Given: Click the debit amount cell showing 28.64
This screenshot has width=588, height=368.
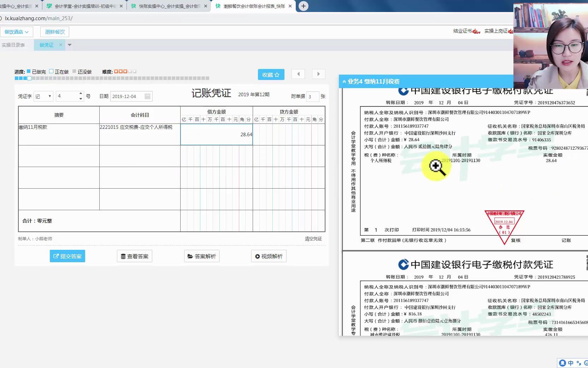Looking at the screenshot, I should click(216, 134).
